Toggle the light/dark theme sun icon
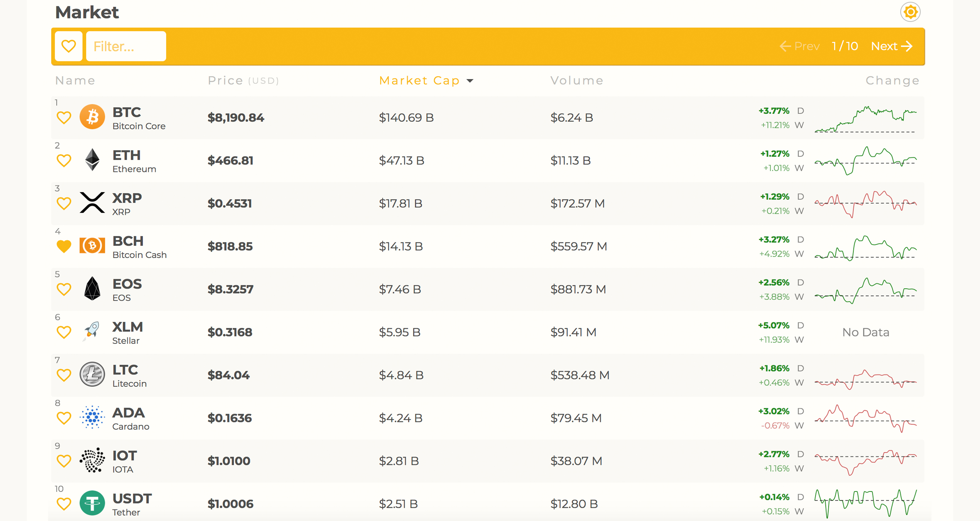 point(910,12)
